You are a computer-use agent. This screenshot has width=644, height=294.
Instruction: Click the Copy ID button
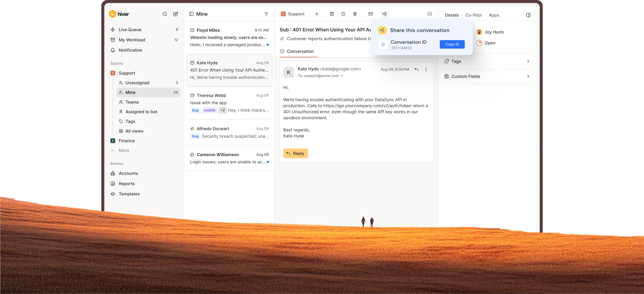(x=452, y=44)
